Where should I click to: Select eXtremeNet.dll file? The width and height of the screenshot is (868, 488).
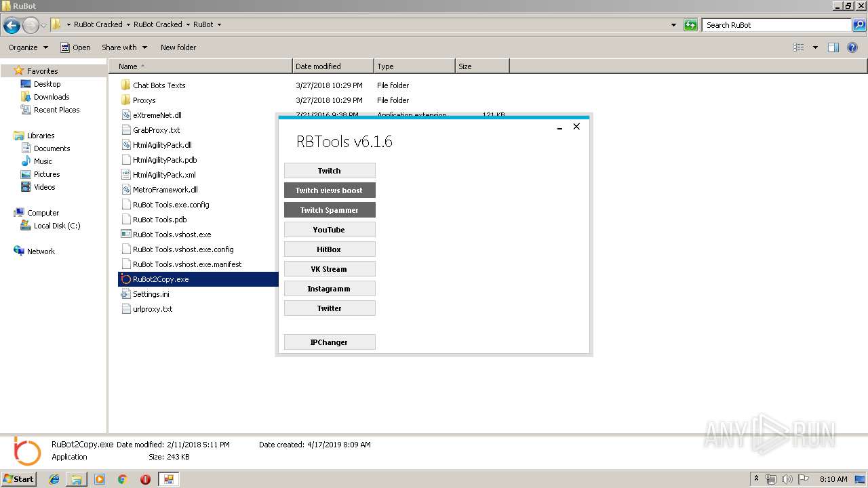click(x=157, y=115)
